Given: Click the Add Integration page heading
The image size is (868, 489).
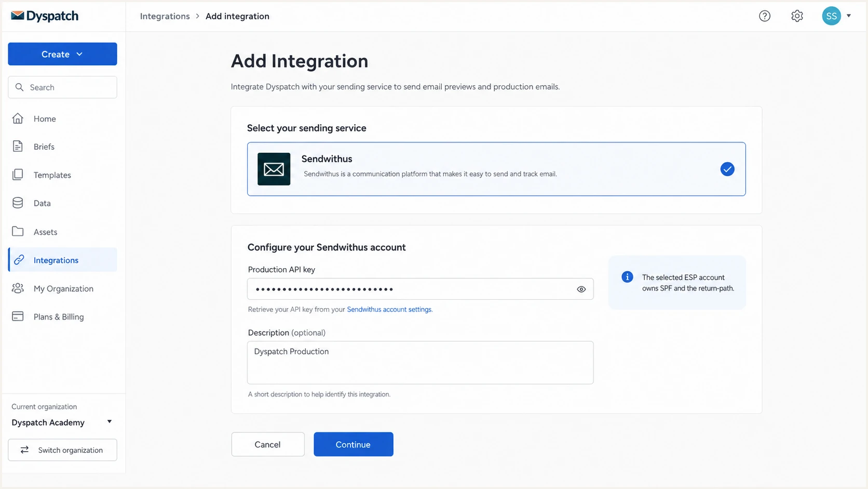Looking at the screenshot, I should coord(300,61).
